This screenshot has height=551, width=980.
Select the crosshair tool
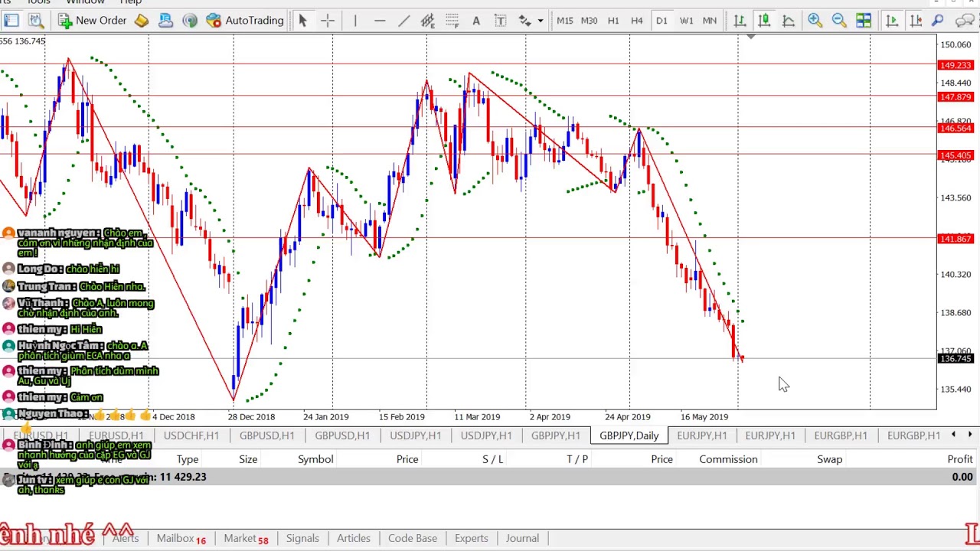click(328, 21)
